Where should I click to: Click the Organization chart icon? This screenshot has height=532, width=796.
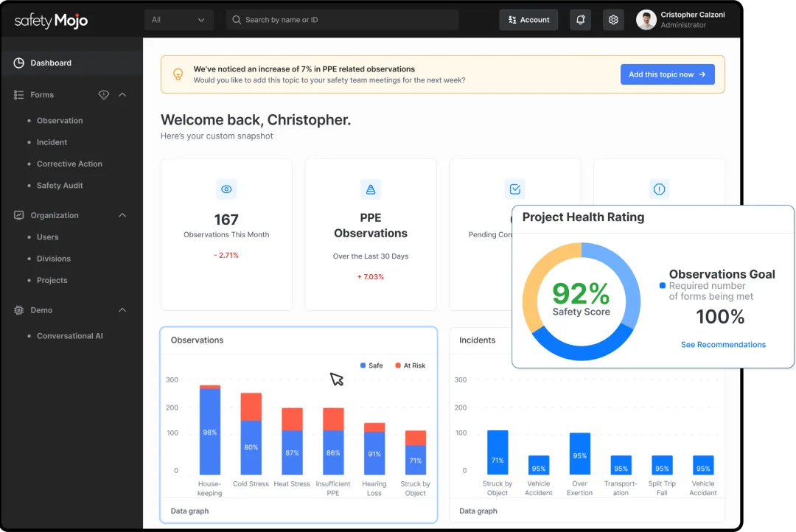coord(18,215)
